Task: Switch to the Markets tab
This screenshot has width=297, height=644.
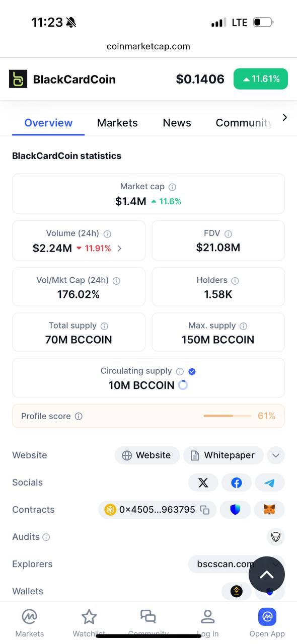Action: coord(117,123)
